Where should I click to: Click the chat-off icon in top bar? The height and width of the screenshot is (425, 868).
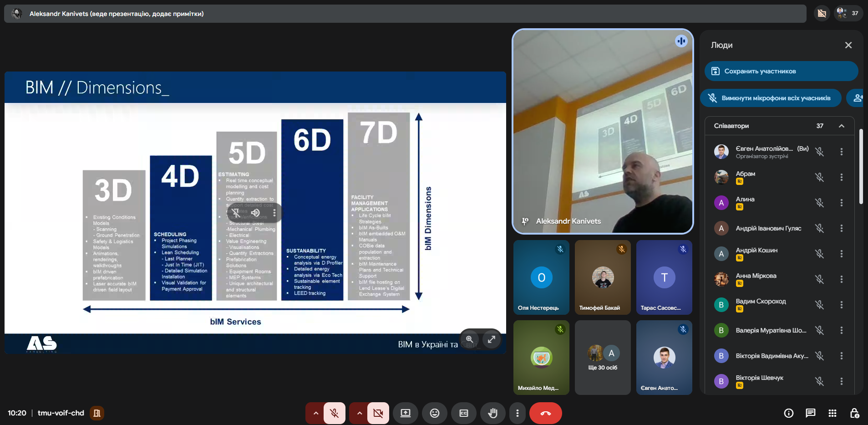coord(822,13)
